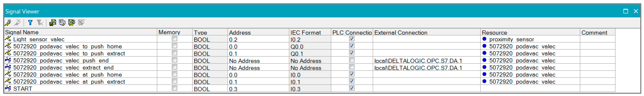Select the Light sensor valec signal name
Viewport: 644px width, 96px height.
coord(39,39)
